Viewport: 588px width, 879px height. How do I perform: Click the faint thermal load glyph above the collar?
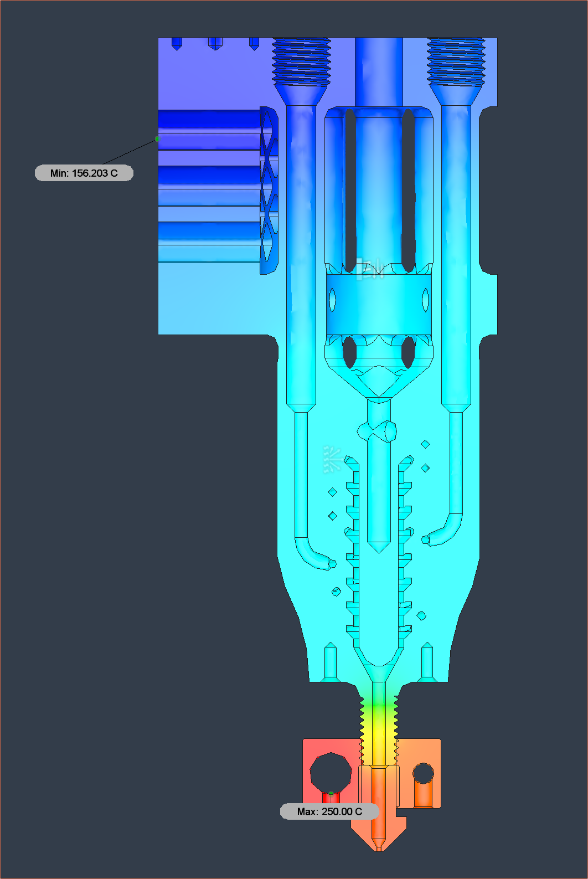tap(371, 269)
